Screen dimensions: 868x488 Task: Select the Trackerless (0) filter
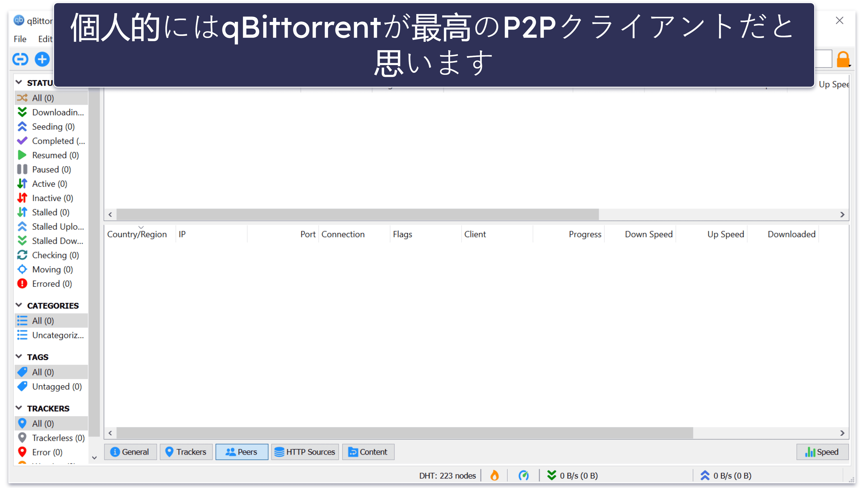[51, 438]
